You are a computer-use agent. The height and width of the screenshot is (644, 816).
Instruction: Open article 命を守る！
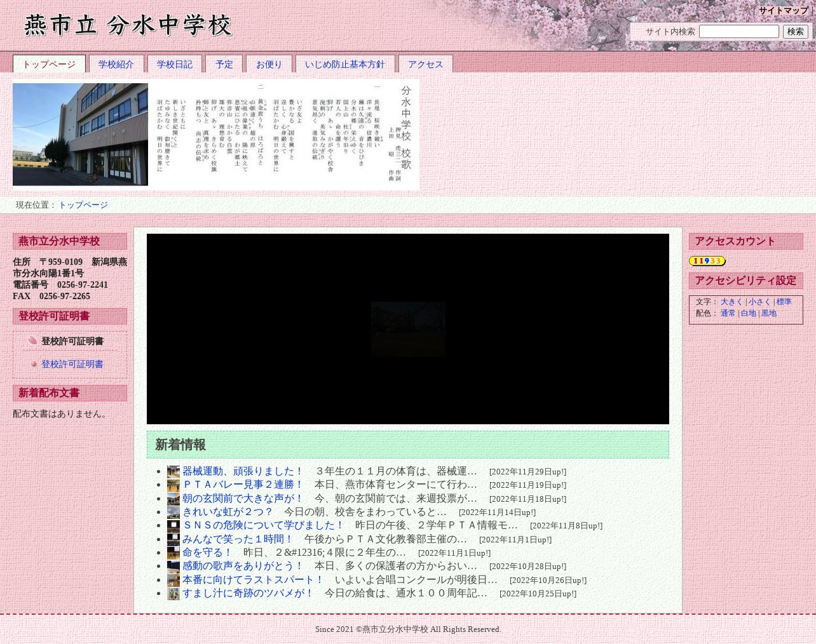208,553
